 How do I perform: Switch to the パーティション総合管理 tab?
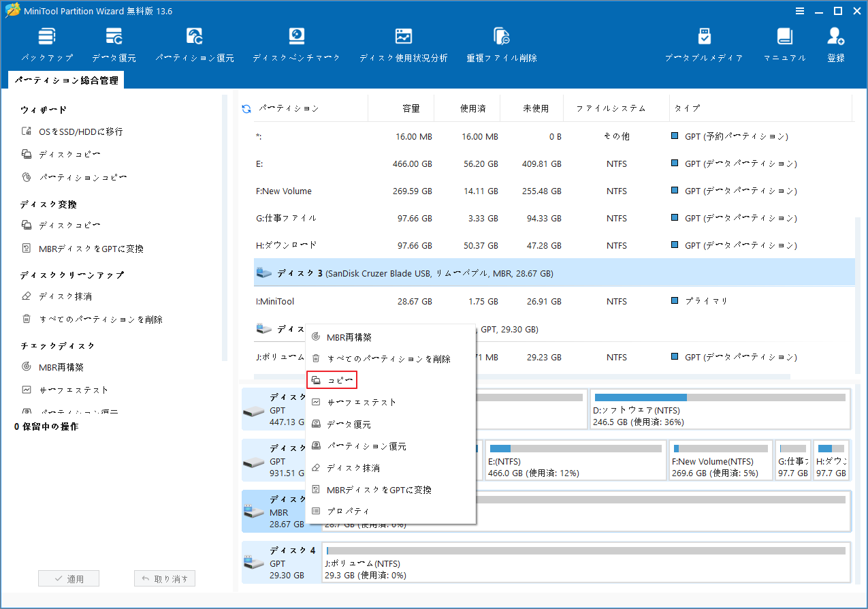67,79
